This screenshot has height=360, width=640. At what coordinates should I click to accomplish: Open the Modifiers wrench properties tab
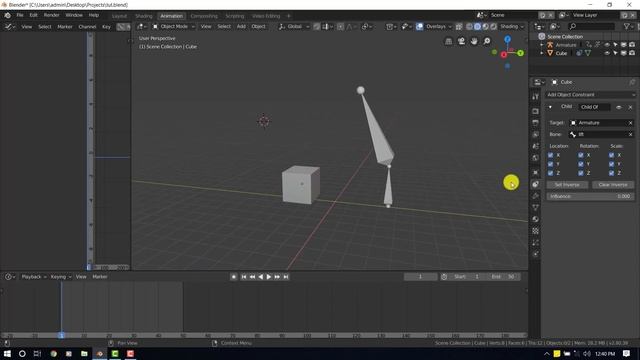click(x=536, y=196)
